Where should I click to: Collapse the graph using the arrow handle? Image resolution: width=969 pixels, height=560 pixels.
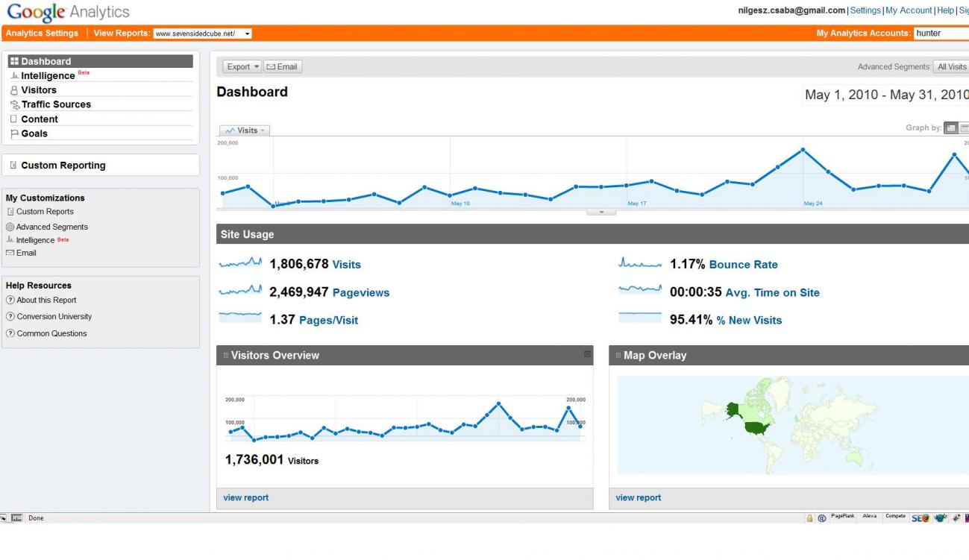(602, 212)
